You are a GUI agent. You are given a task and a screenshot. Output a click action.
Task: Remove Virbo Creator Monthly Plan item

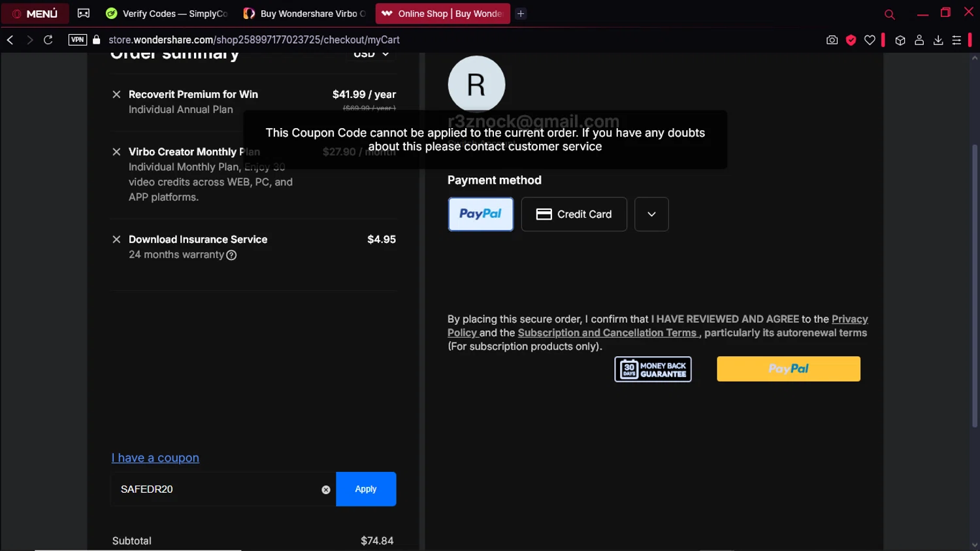coord(116,152)
